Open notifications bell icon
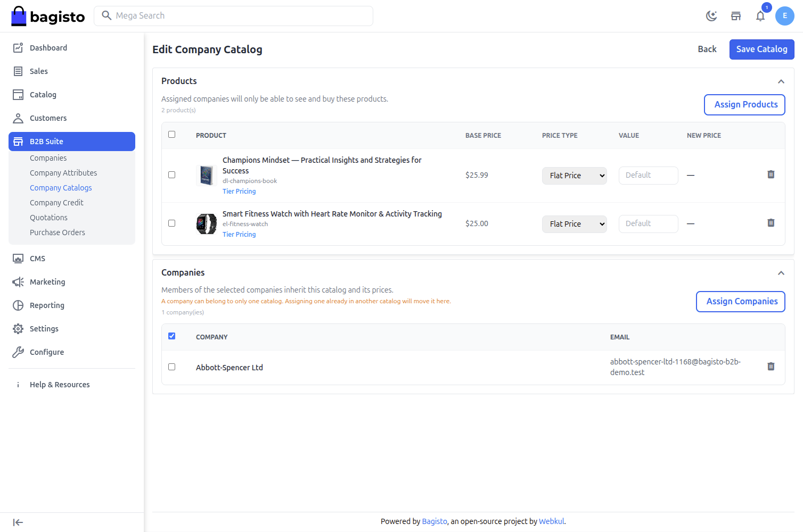 click(760, 16)
